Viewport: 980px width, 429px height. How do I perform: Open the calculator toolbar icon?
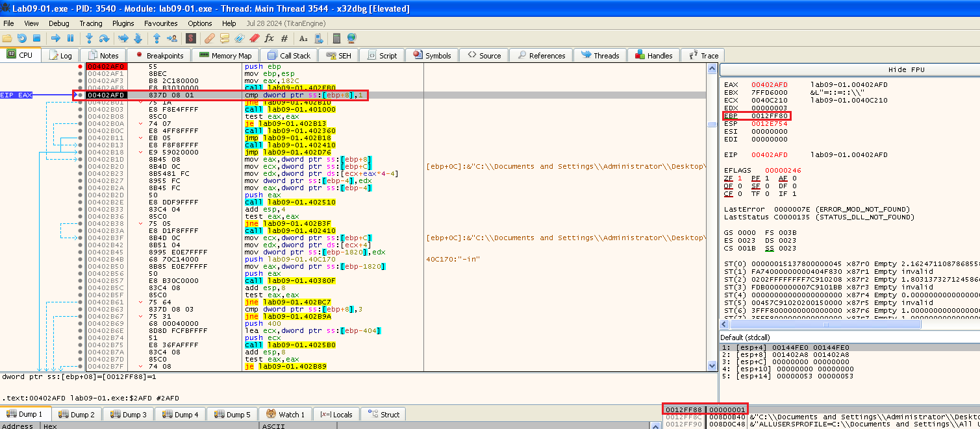pyautogui.click(x=336, y=38)
